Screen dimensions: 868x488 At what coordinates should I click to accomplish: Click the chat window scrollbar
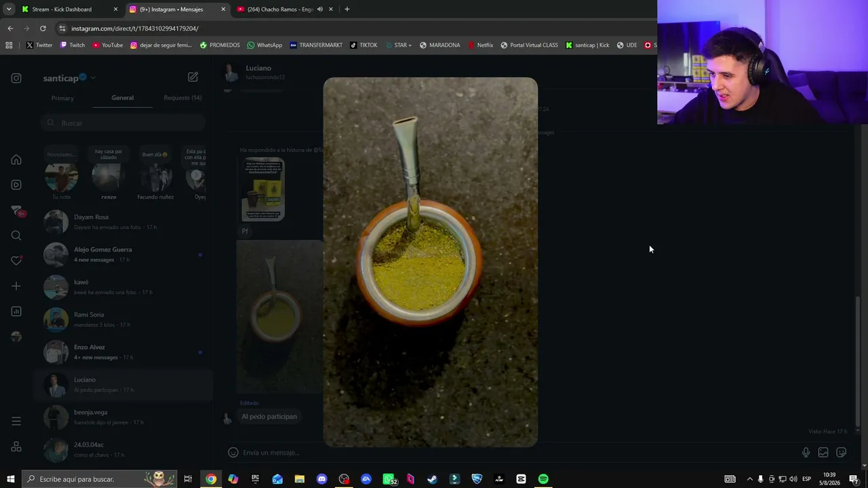coord(858,363)
